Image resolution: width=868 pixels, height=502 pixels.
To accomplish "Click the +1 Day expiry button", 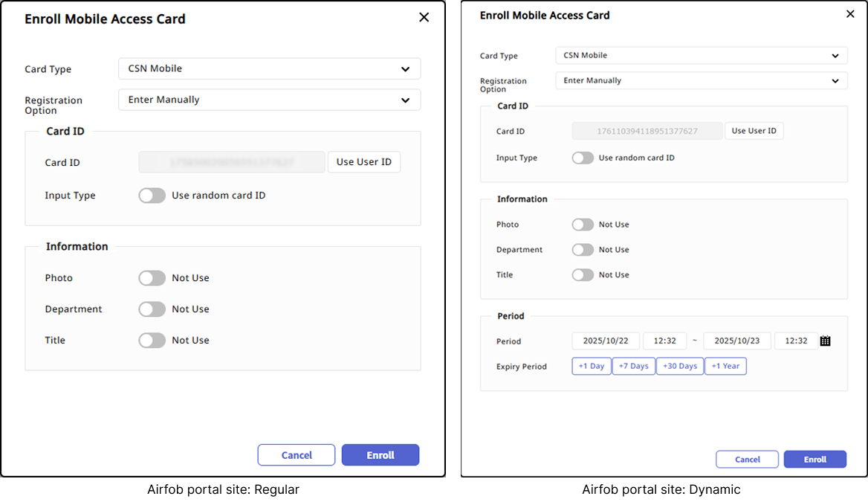I will [592, 366].
